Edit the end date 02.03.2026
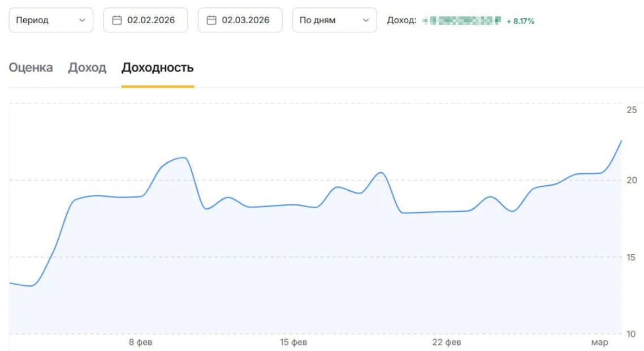644x351 pixels. [245, 20]
